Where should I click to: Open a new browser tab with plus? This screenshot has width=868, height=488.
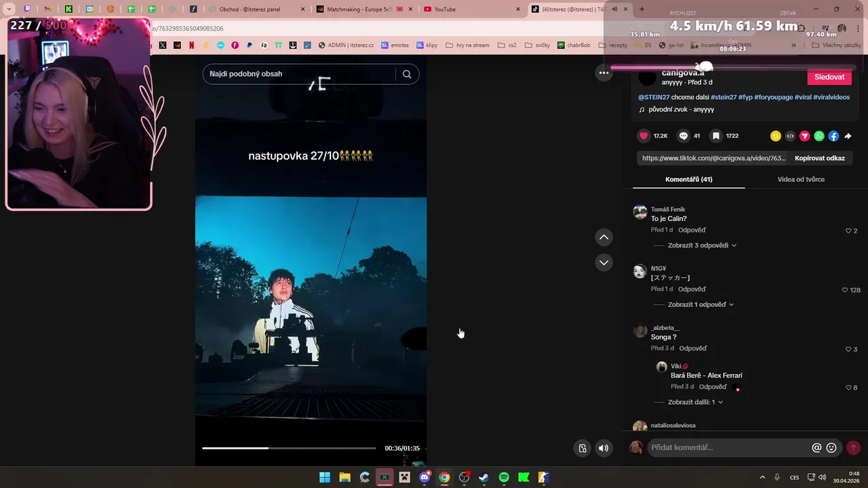642,9
